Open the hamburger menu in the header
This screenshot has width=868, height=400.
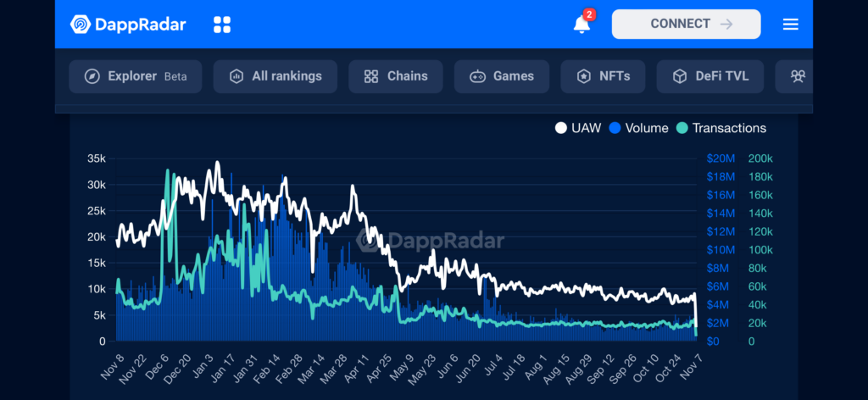coord(790,25)
